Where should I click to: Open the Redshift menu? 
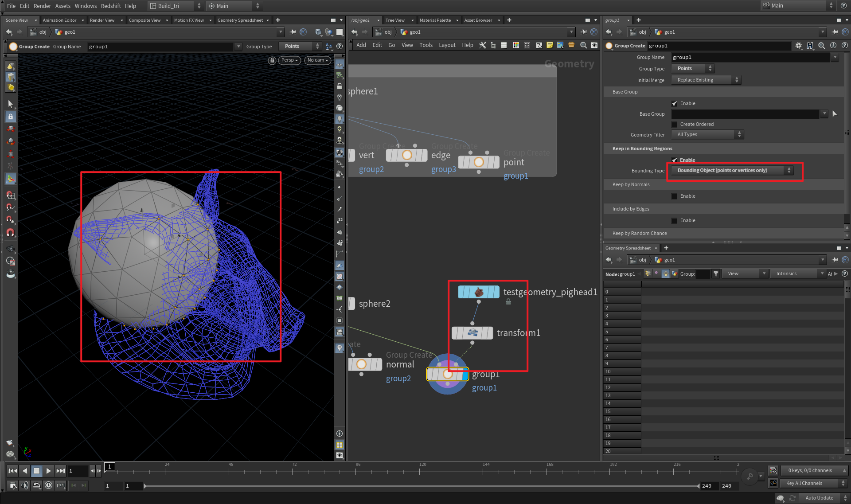[111, 6]
